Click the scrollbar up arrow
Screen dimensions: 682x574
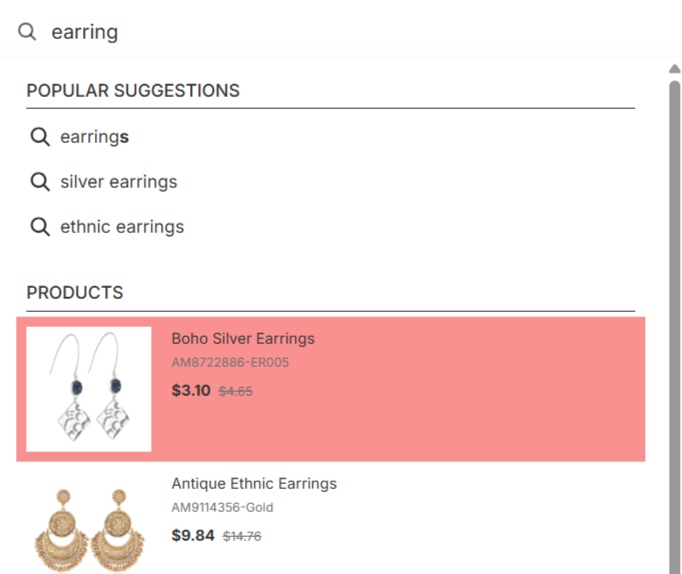674,69
